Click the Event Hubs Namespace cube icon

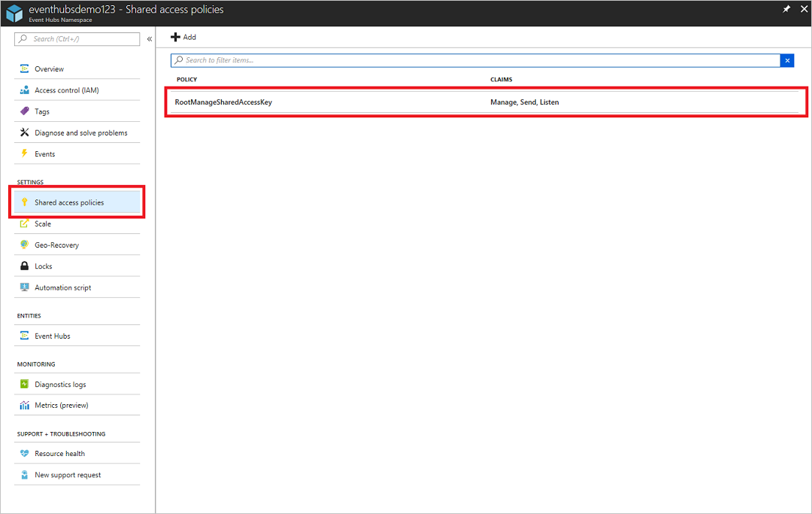pyautogui.click(x=14, y=13)
